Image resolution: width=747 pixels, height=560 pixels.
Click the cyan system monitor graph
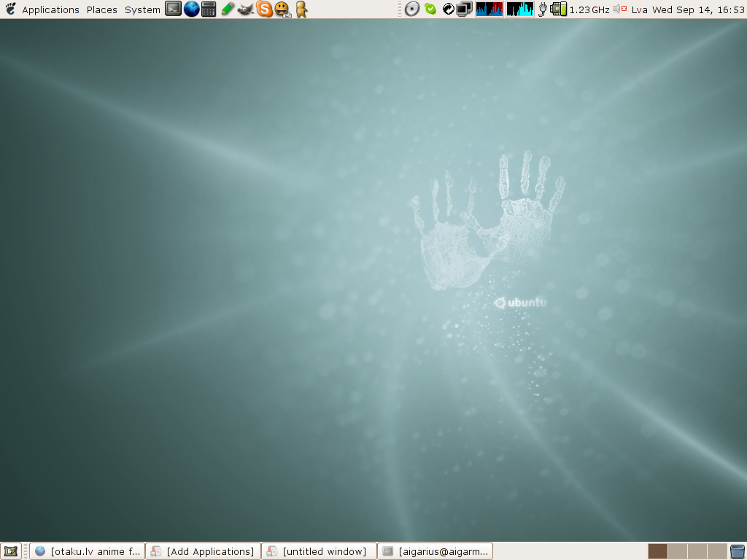click(519, 9)
